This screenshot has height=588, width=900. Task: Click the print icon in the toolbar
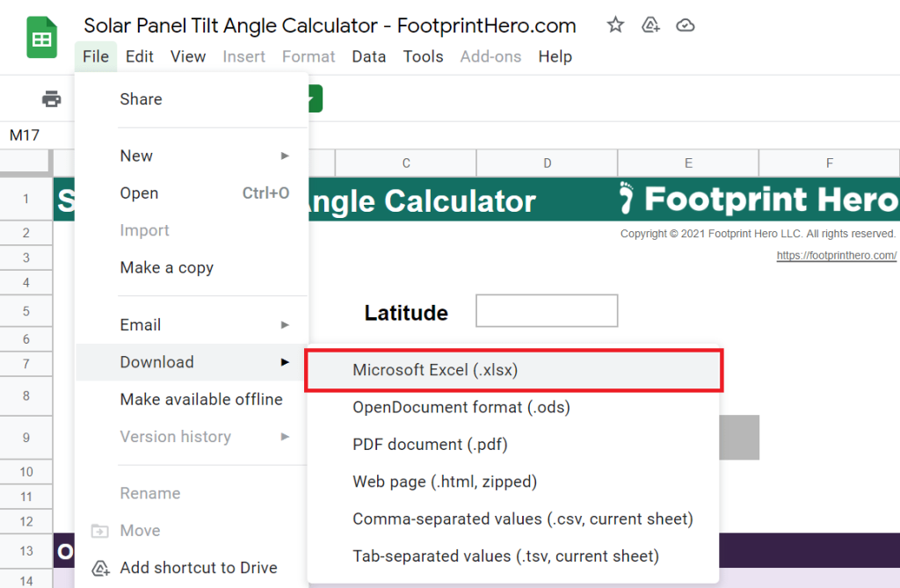click(52, 98)
